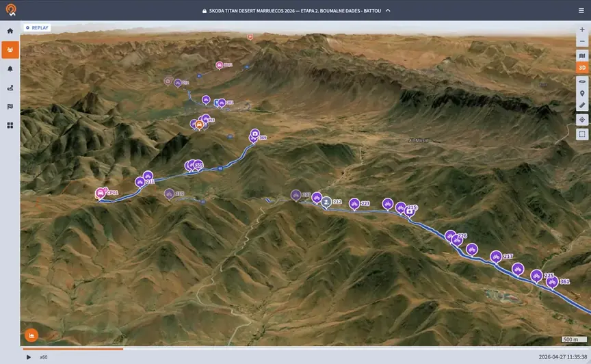Zoom out the map

[x=582, y=41]
